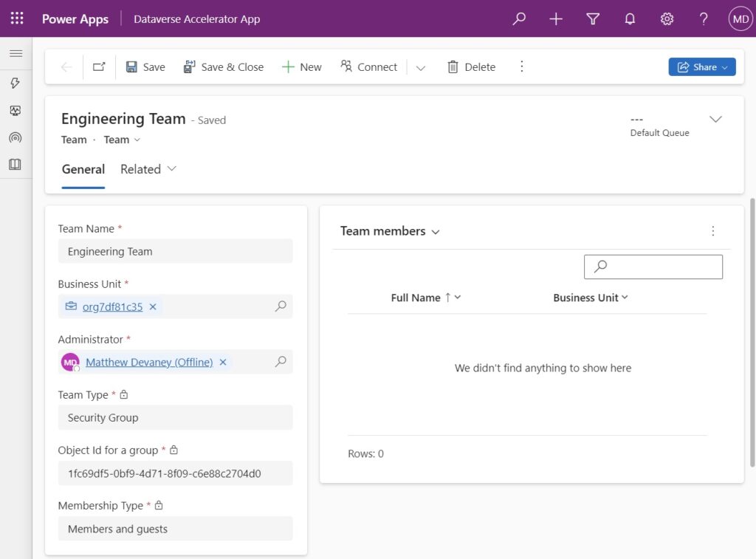
Task: Open the broadcast signal sidebar icon
Action: pyautogui.click(x=16, y=138)
